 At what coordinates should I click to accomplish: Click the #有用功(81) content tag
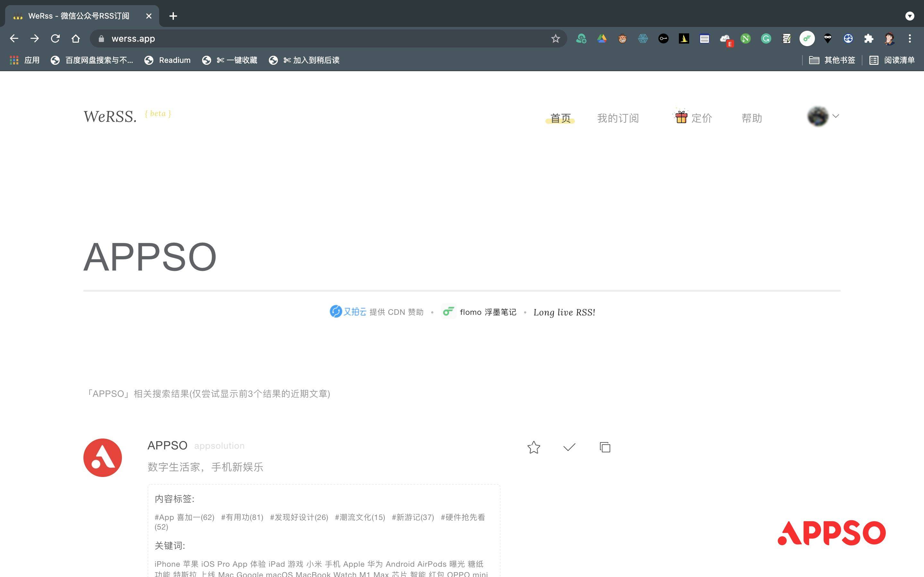[242, 517]
